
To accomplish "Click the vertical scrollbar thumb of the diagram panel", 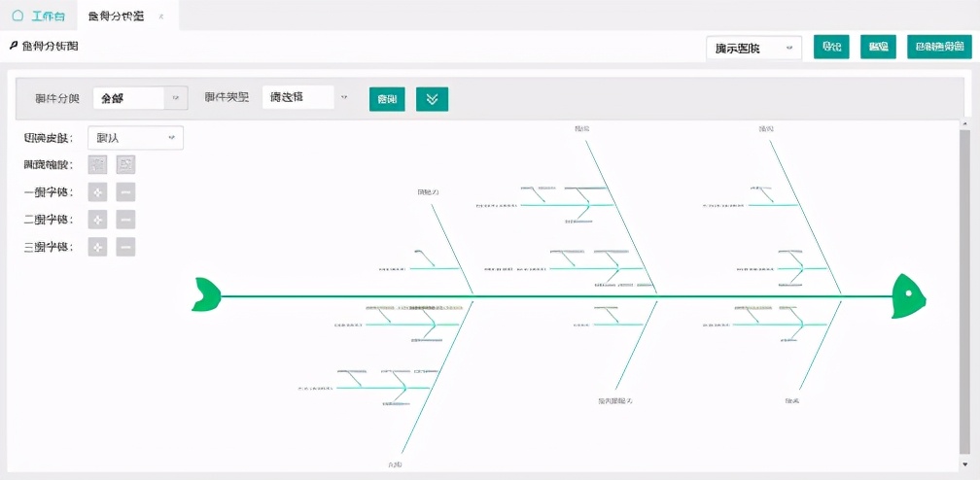I will pyautogui.click(x=965, y=292).
